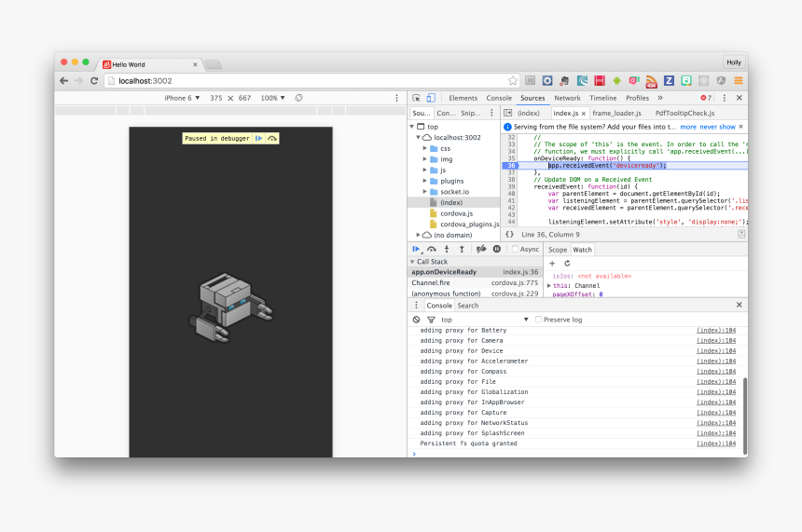Toggle deactivate breakpoints icon
Screen dimensions: 802x532
pos(481,249)
